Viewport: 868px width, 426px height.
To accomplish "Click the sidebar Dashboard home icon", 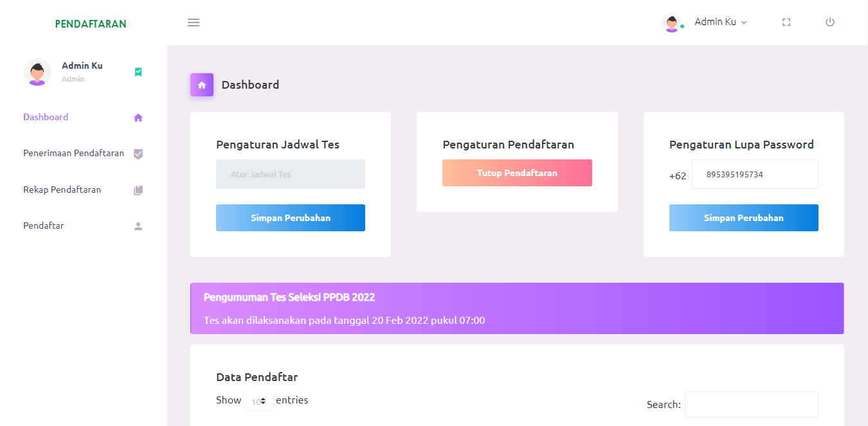I will tap(138, 118).
